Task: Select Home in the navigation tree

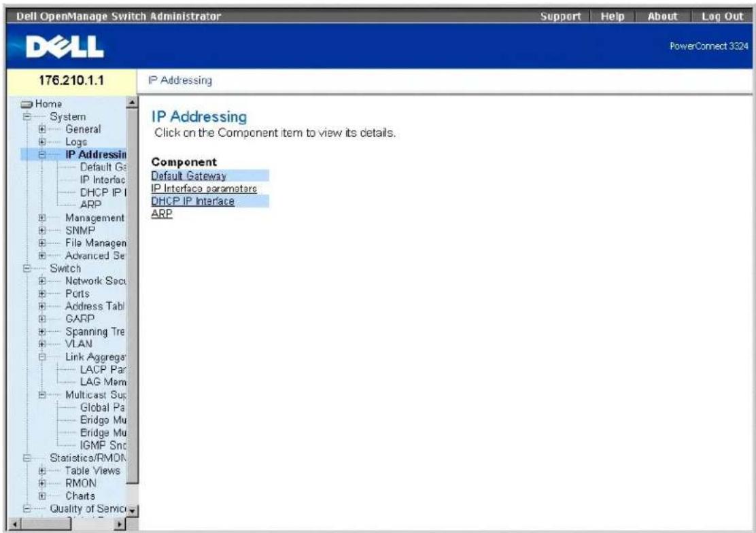Action: coord(48,104)
